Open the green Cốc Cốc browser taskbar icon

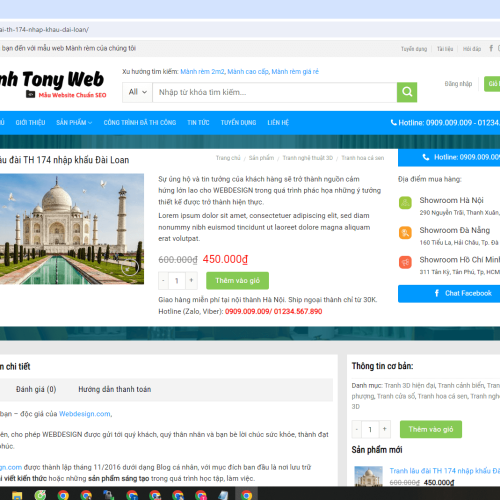pos(40,495)
